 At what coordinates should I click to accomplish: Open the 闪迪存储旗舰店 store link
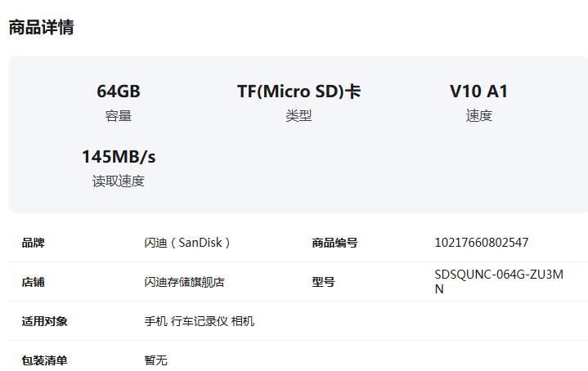click(x=184, y=282)
